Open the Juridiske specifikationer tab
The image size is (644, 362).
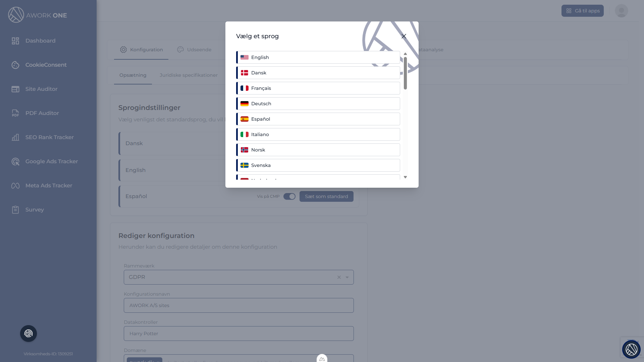tap(189, 75)
